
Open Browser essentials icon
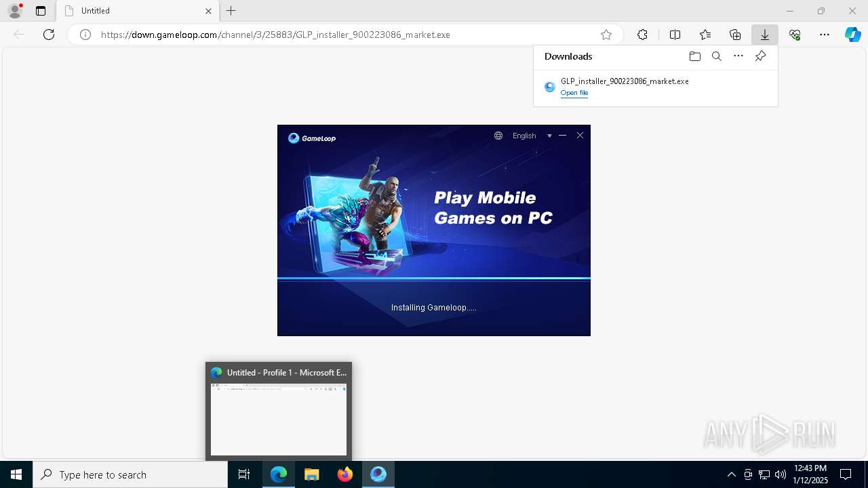[x=795, y=35]
